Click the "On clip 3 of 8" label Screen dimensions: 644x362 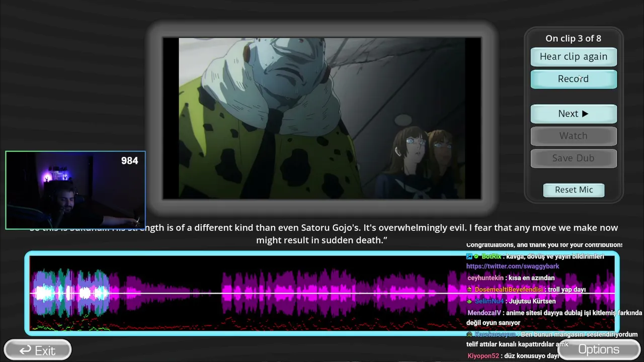click(x=574, y=38)
